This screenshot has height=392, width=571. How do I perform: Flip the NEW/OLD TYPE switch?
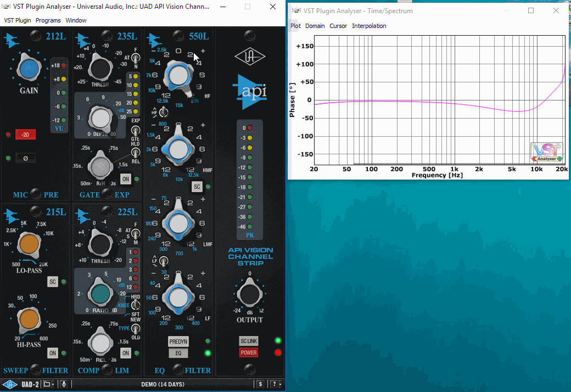136,329
